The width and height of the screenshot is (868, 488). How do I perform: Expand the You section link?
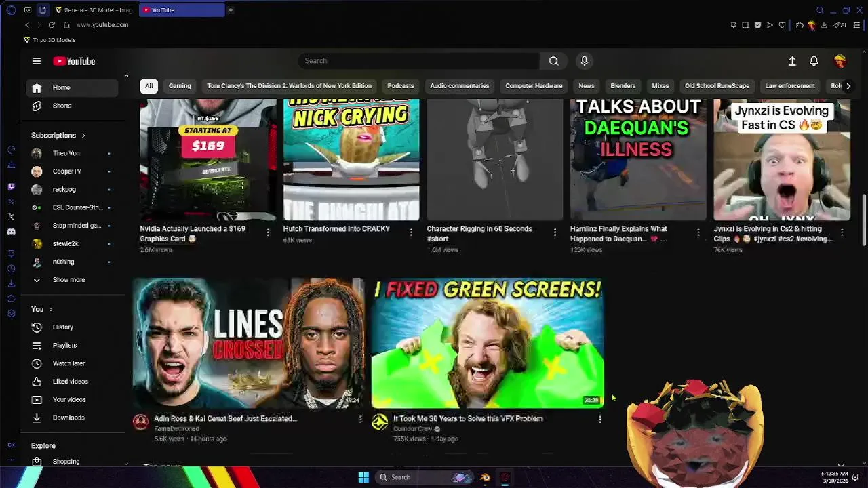pyautogui.click(x=41, y=309)
